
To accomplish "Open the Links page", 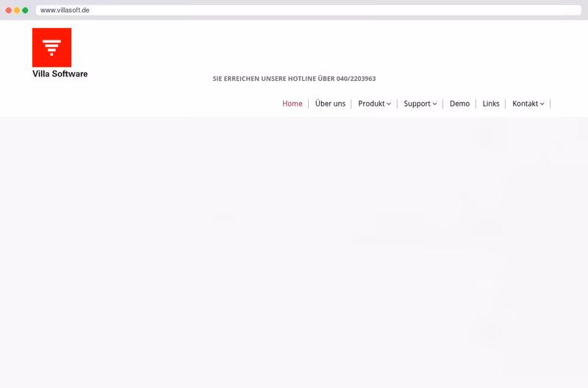I will pyautogui.click(x=491, y=104).
